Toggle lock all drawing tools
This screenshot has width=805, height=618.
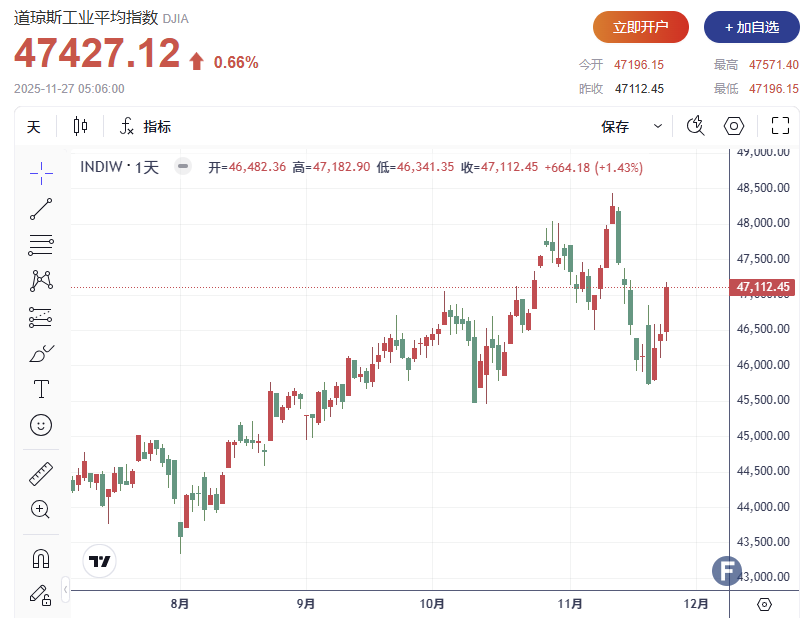(41, 594)
